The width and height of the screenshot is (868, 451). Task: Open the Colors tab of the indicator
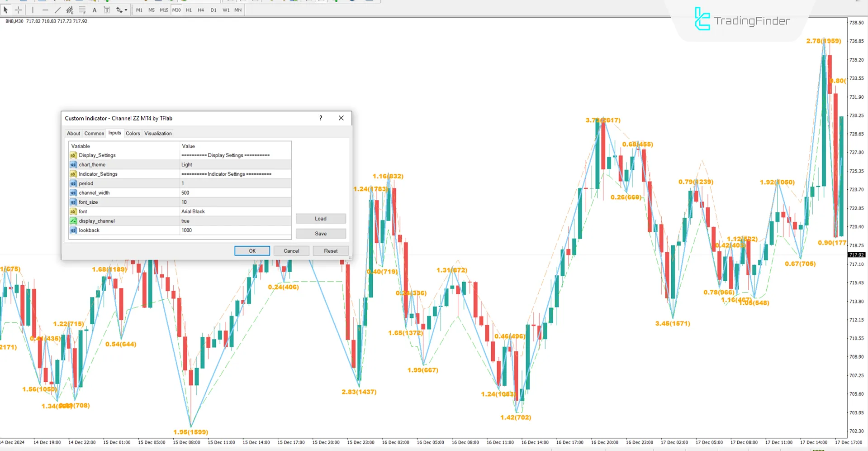(133, 133)
